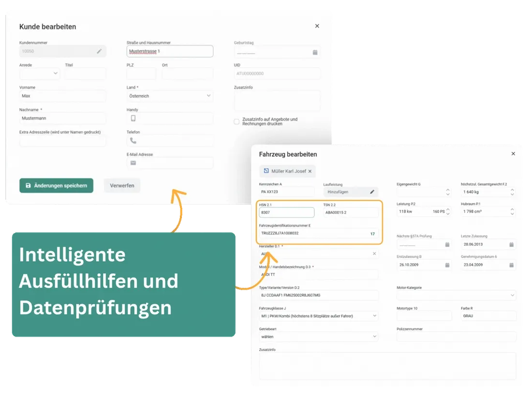532x399 pixels.
Task: Adjust höchstzul. Gesamtgewicht F.2 stepper
Action: (x=512, y=192)
